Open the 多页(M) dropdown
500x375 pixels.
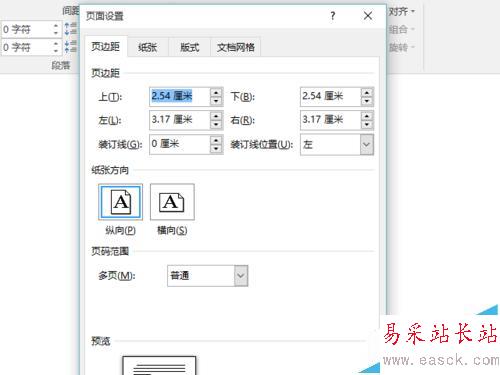pos(241,276)
